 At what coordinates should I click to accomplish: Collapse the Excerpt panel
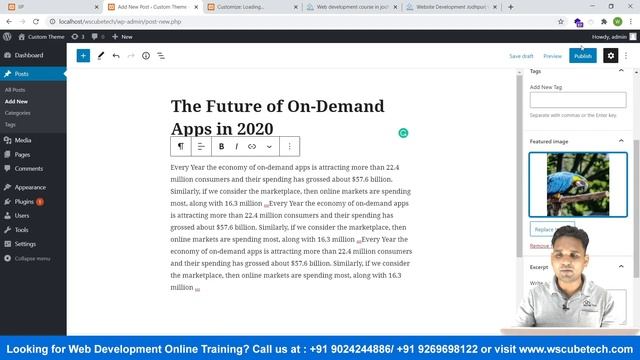(621, 267)
